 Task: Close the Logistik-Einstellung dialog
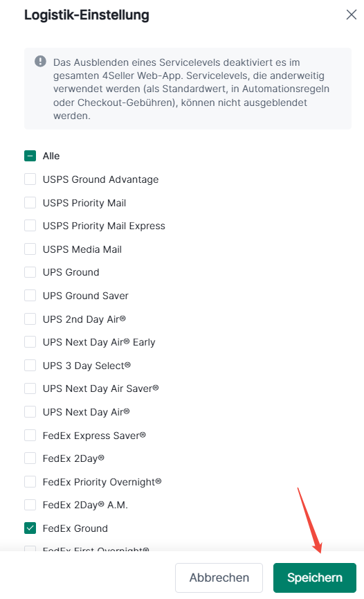pyautogui.click(x=351, y=15)
